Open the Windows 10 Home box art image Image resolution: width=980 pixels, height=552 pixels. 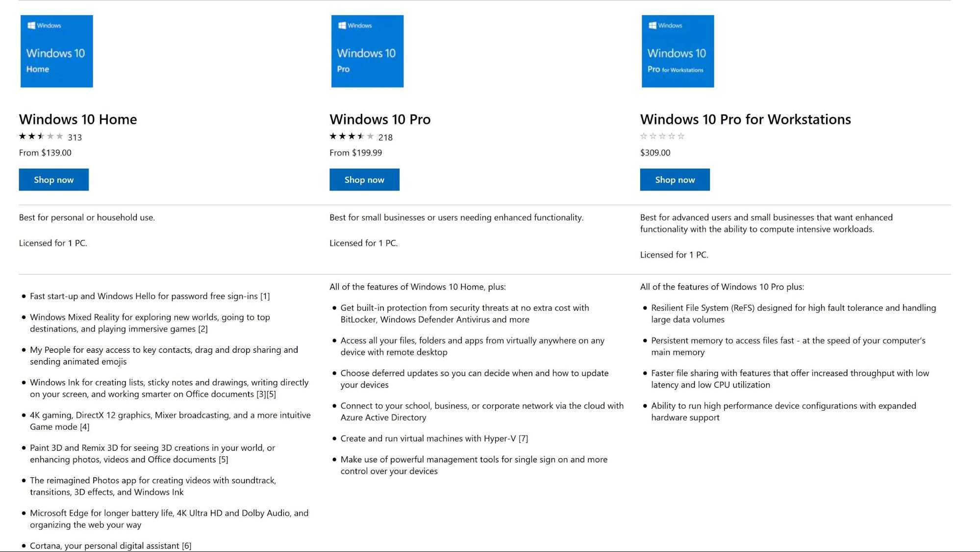[x=56, y=52]
